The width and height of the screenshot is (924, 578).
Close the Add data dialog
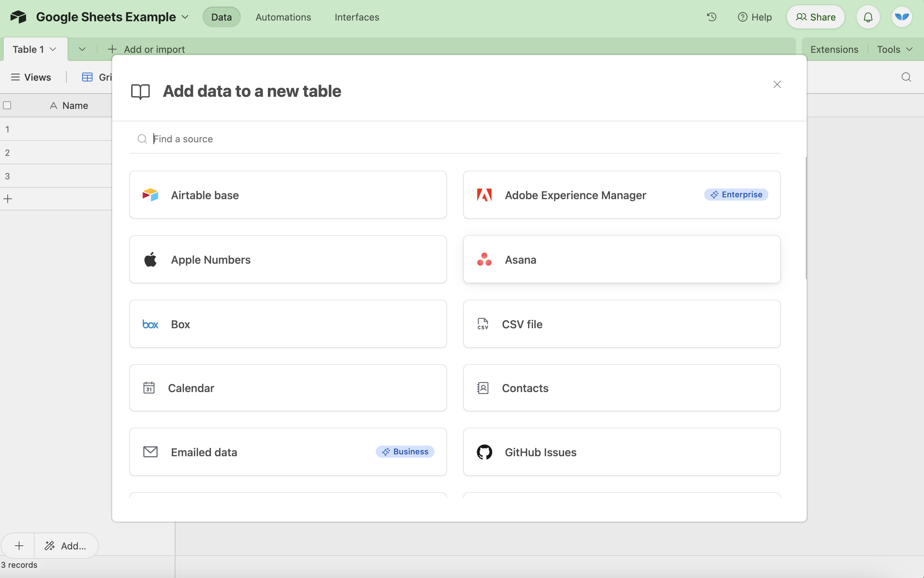coord(777,84)
